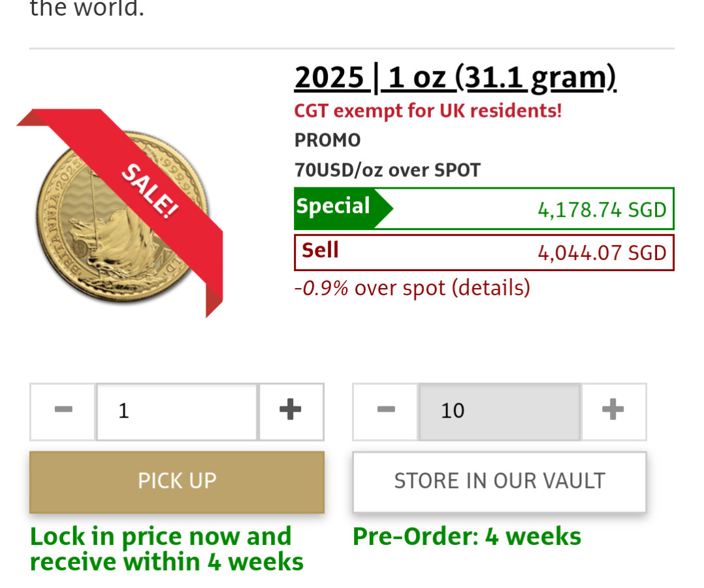
Task: Click the 70USD/oz over SPOT text
Action: point(387,171)
